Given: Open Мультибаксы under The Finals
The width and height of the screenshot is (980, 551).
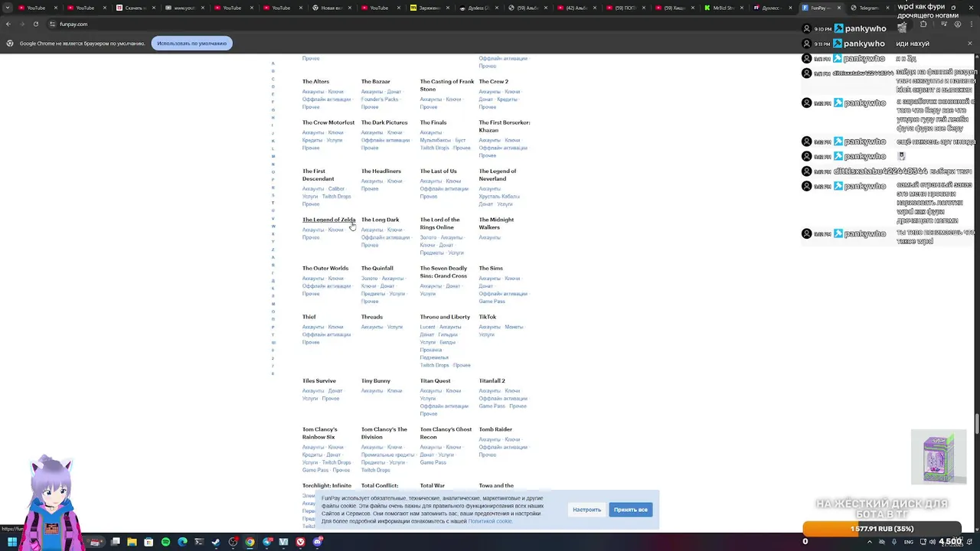Looking at the screenshot, I should click(x=435, y=140).
